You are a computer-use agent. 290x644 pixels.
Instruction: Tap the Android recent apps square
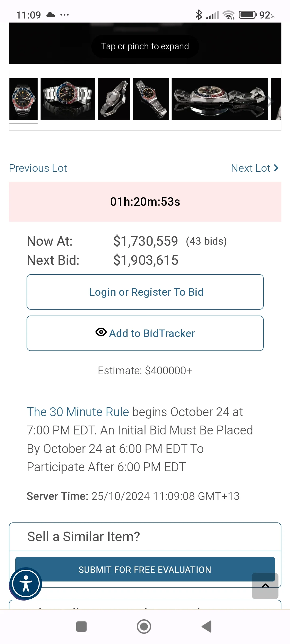click(81, 627)
